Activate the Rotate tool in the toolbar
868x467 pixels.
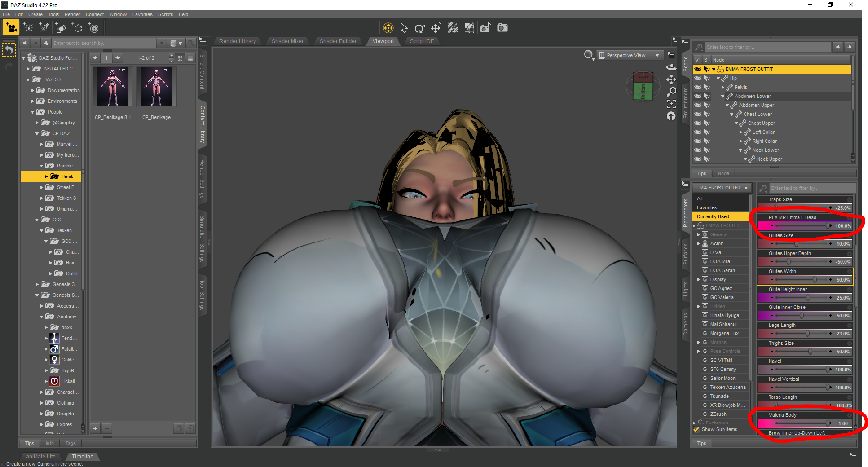pos(420,28)
